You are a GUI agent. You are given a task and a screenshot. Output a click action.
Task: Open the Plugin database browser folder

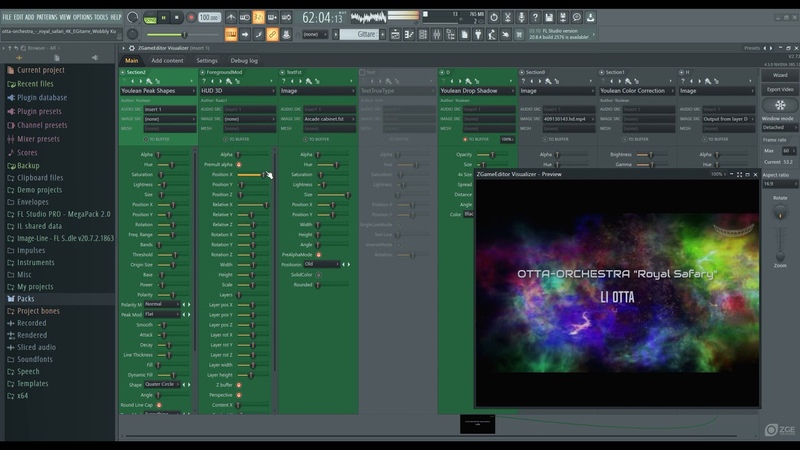tap(42, 97)
